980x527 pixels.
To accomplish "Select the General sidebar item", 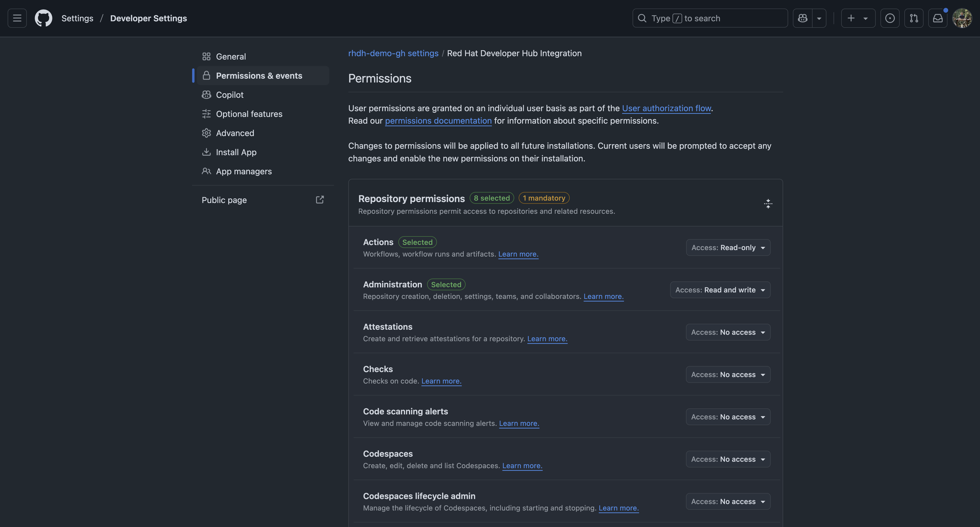I will click(x=231, y=57).
